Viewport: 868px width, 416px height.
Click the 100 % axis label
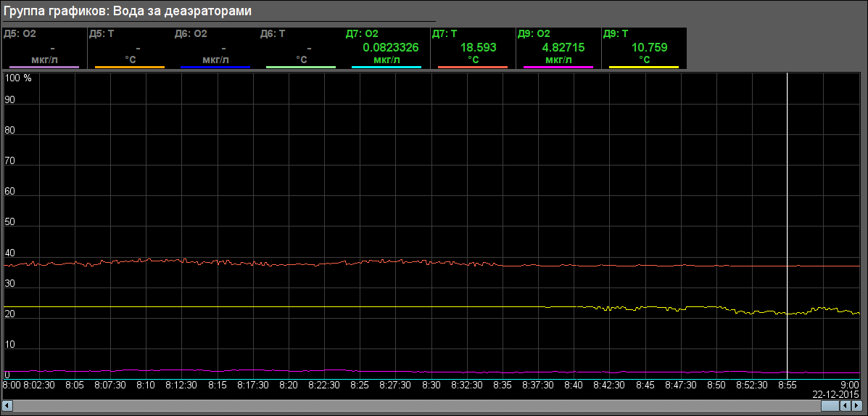point(18,78)
